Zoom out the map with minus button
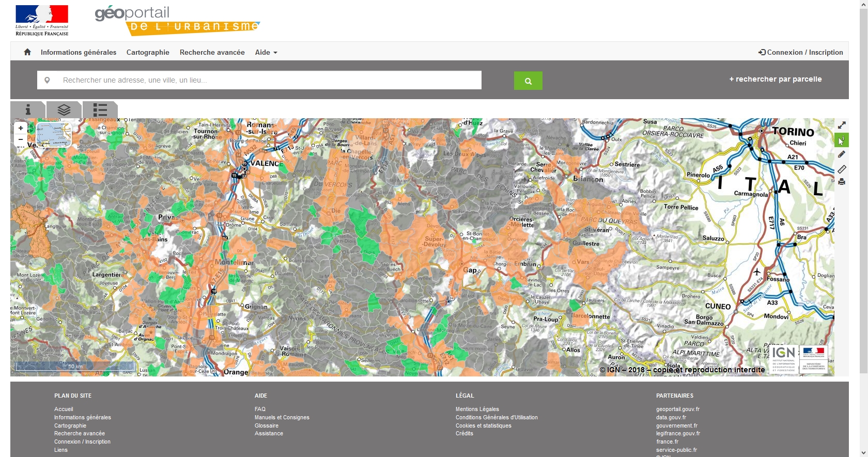The width and height of the screenshot is (868, 457). tap(21, 139)
